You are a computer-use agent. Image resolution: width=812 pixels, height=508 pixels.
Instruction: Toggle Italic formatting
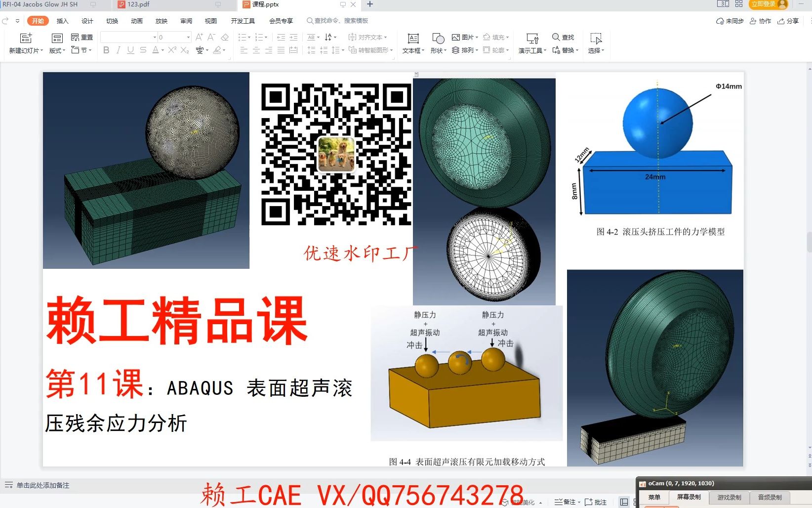coord(119,50)
